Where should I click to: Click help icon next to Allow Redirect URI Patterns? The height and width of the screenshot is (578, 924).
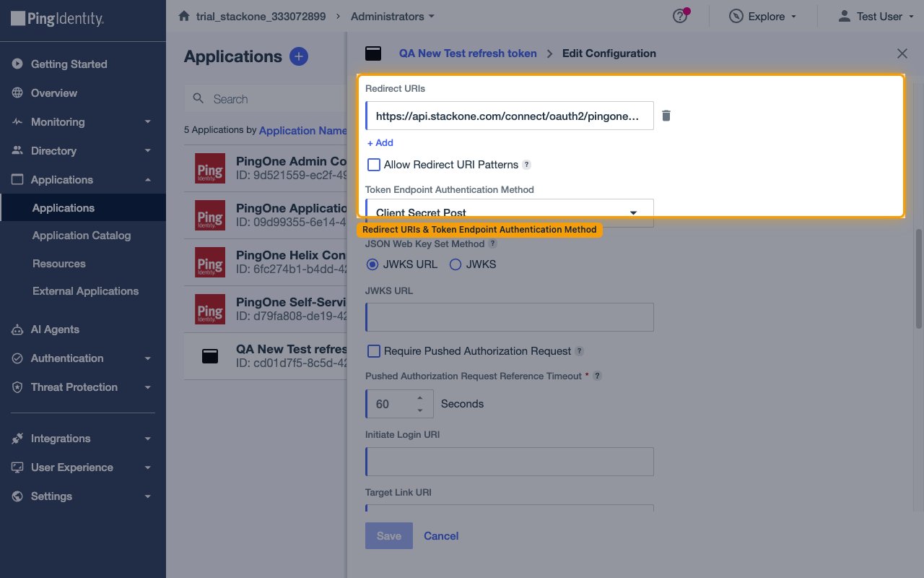[x=526, y=165]
